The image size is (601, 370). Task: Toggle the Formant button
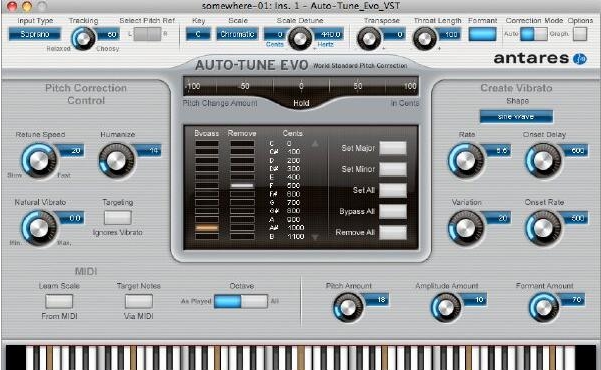483,34
